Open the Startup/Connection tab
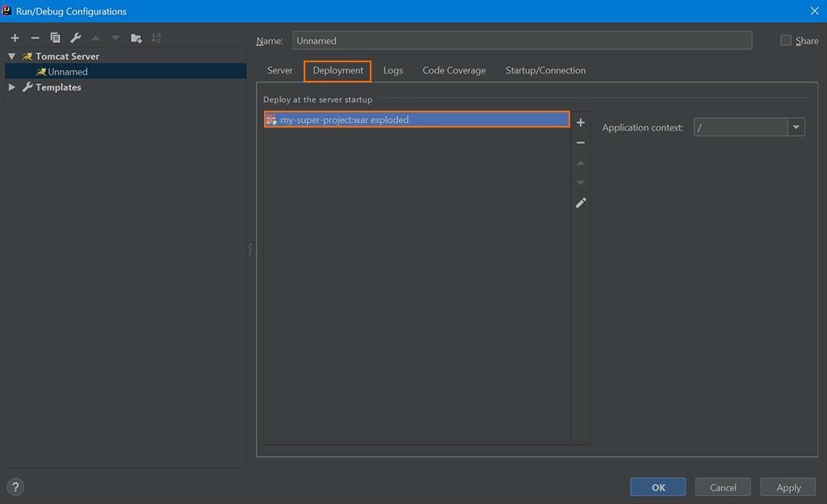This screenshot has width=827, height=504. 545,70
